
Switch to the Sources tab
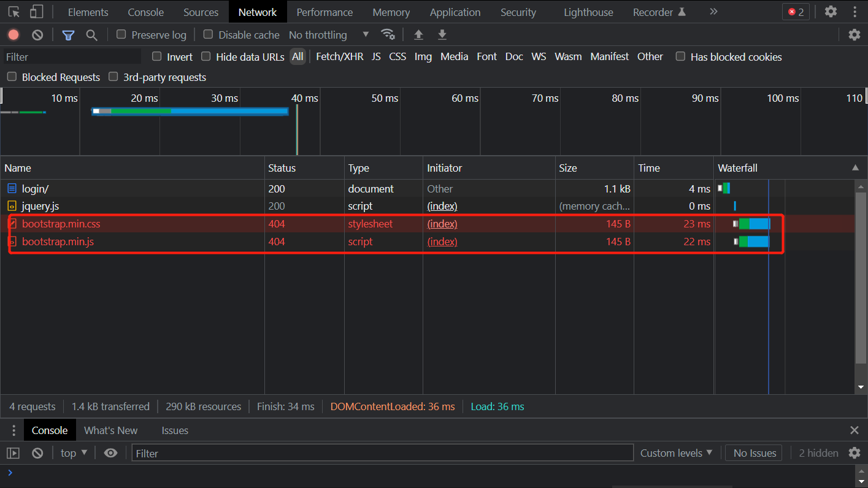click(201, 12)
